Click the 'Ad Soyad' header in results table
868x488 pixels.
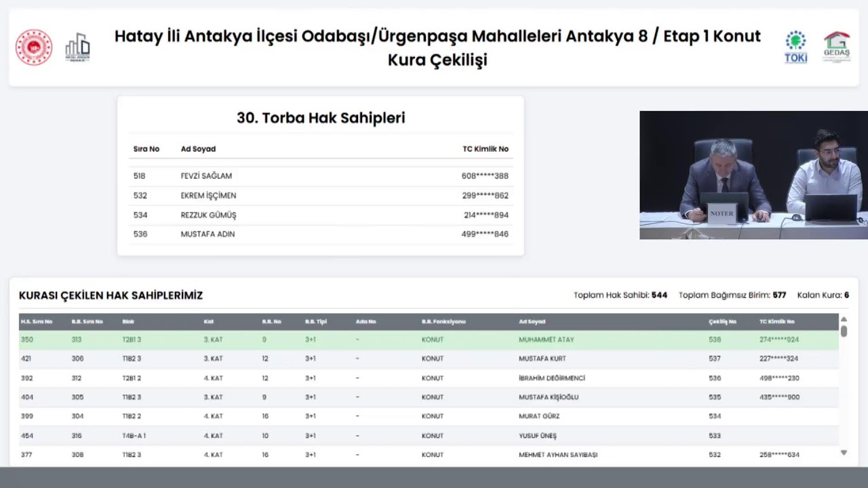[x=532, y=322]
